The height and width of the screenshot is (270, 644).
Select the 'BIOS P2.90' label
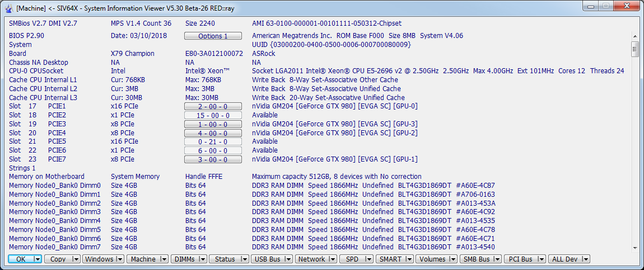coord(26,36)
